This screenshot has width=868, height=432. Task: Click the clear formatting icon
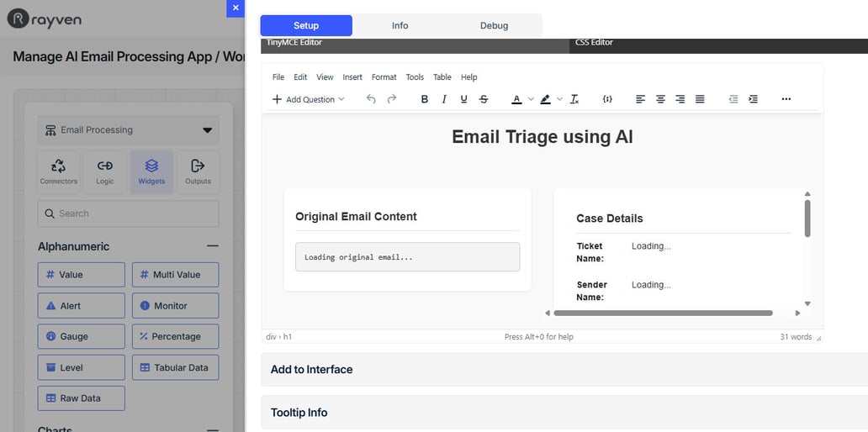(574, 99)
